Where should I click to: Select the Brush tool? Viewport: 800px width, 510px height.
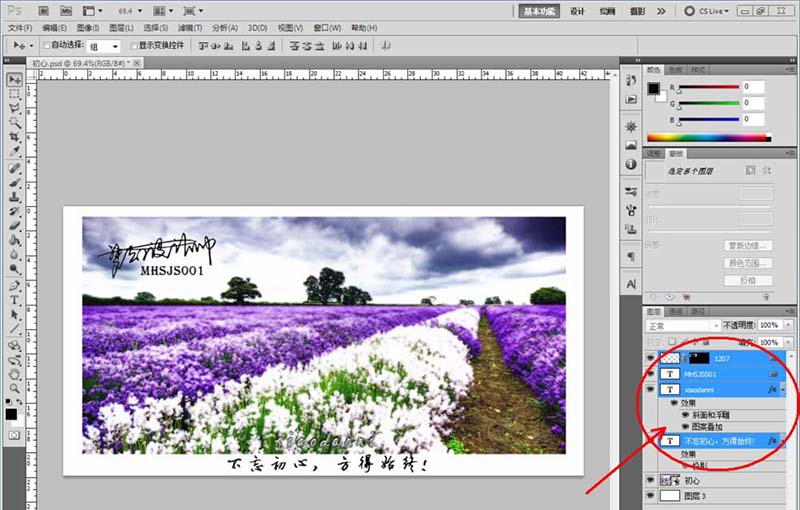(x=14, y=183)
